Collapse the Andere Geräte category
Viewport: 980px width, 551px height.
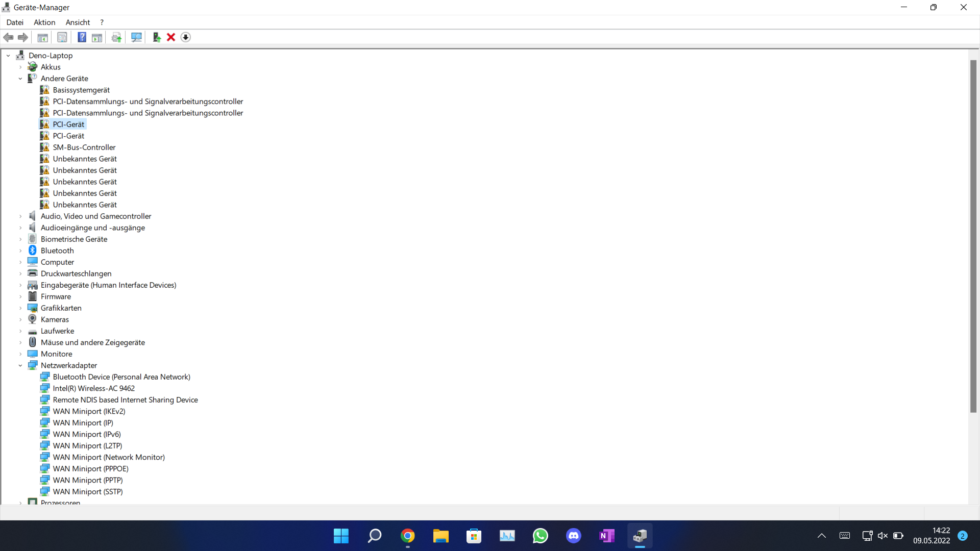click(x=20, y=79)
